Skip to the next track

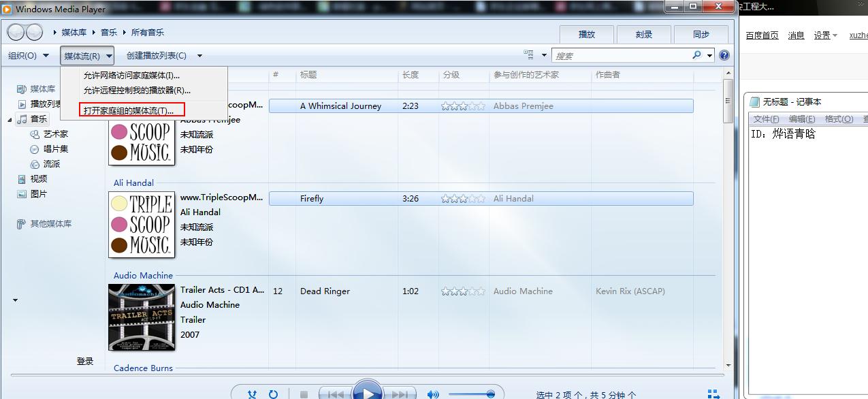tap(400, 394)
